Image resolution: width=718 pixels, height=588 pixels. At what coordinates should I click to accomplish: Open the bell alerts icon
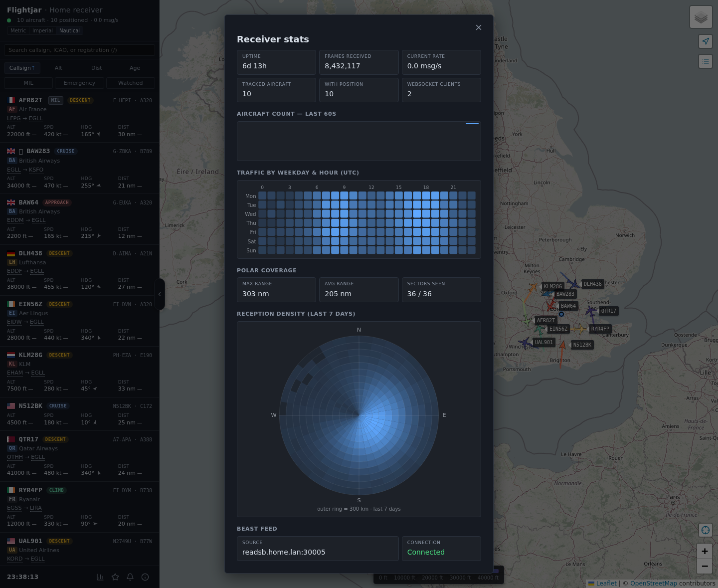(x=130, y=577)
